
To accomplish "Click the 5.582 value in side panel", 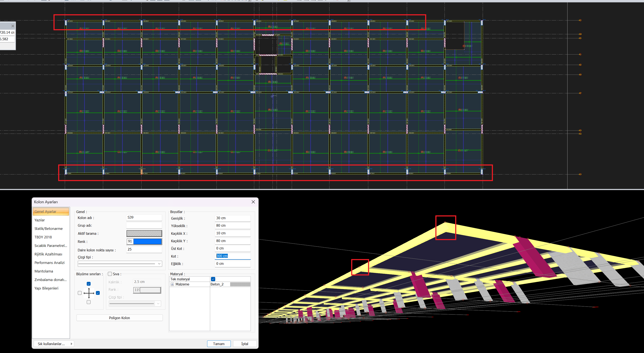I will [7, 39].
